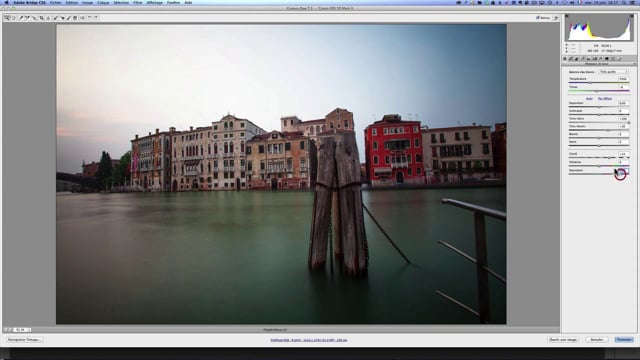Image resolution: width=640 pixels, height=360 pixels.
Task: Click the Teinte slider track
Action: [599, 91]
